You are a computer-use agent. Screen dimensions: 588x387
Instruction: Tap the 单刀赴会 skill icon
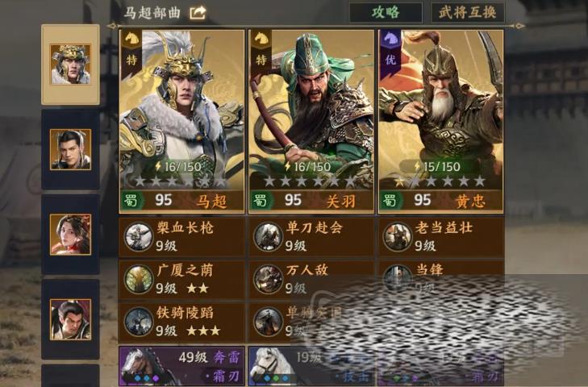coord(268,237)
